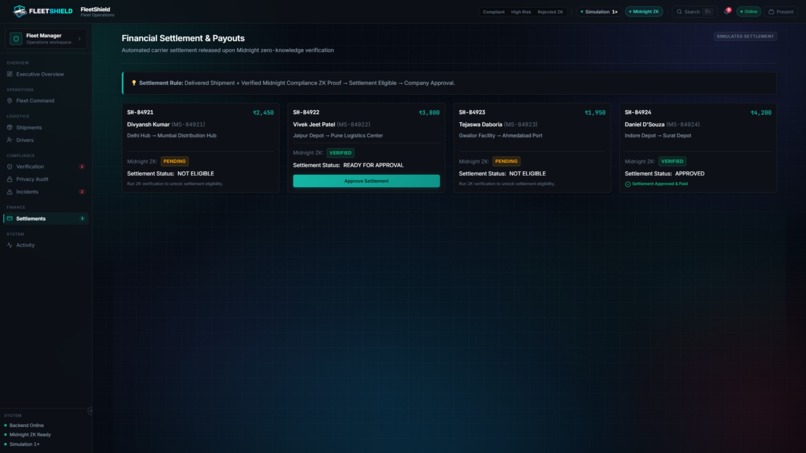Image resolution: width=806 pixels, height=453 pixels.
Task: Click driver name Divyansh Kumar
Action: tap(148, 124)
